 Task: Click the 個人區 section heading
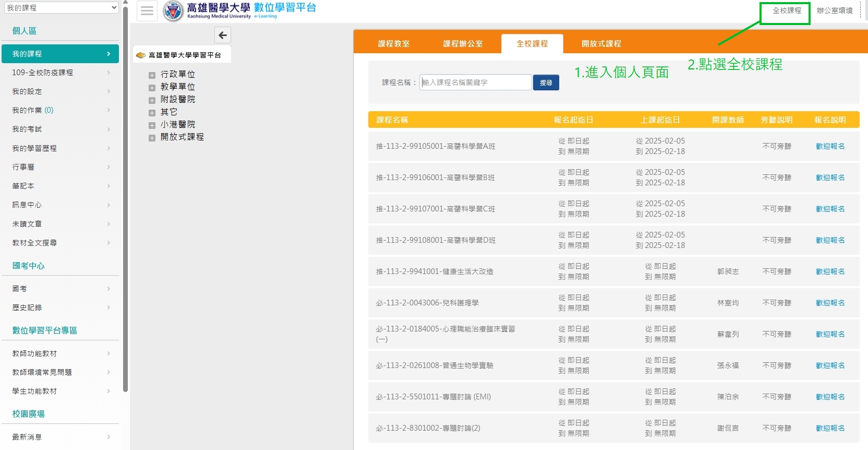(x=25, y=31)
